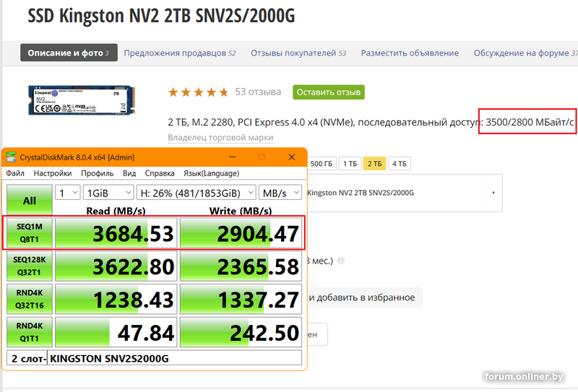Run the RND4K Q32T16 test
Viewport: 578px width, 392px height.
click(30, 299)
